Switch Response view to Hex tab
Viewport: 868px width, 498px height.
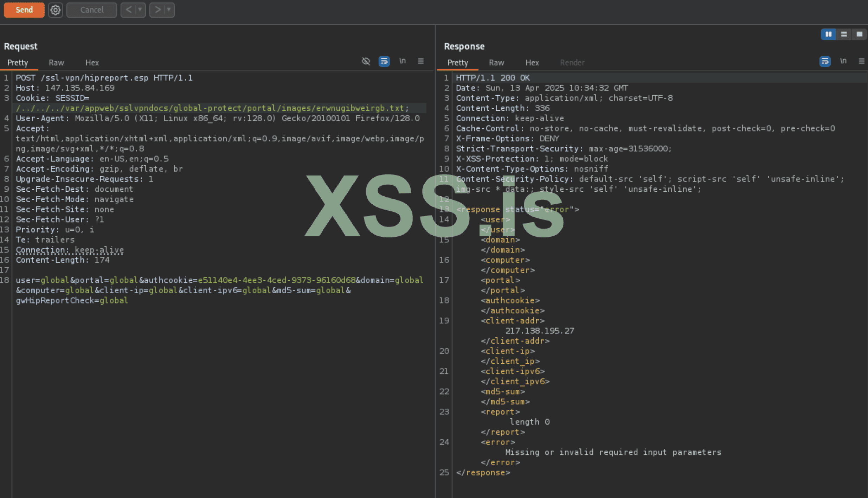pyautogui.click(x=532, y=63)
